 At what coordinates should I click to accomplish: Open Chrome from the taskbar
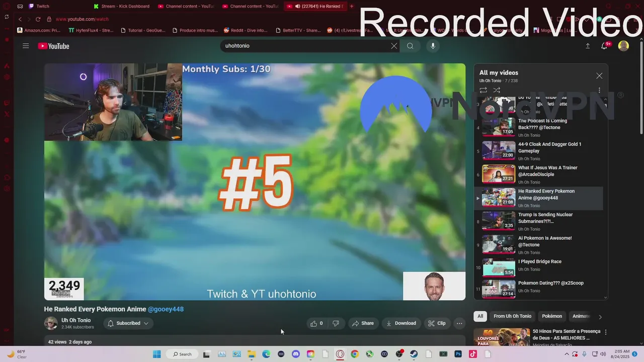pyautogui.click(x=355, y=354)
